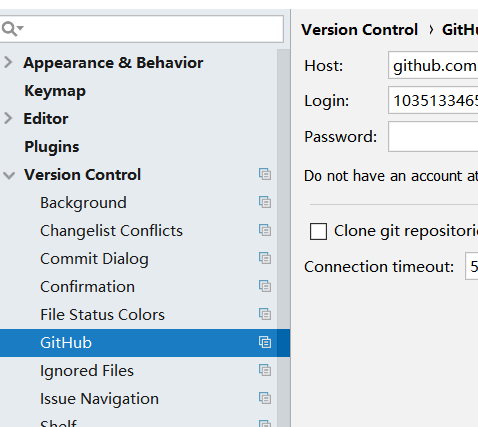This screenshot has height=427, width=478.
Task: Click project-level icon beside Issue Navigation
Action: tap(265, 398)
